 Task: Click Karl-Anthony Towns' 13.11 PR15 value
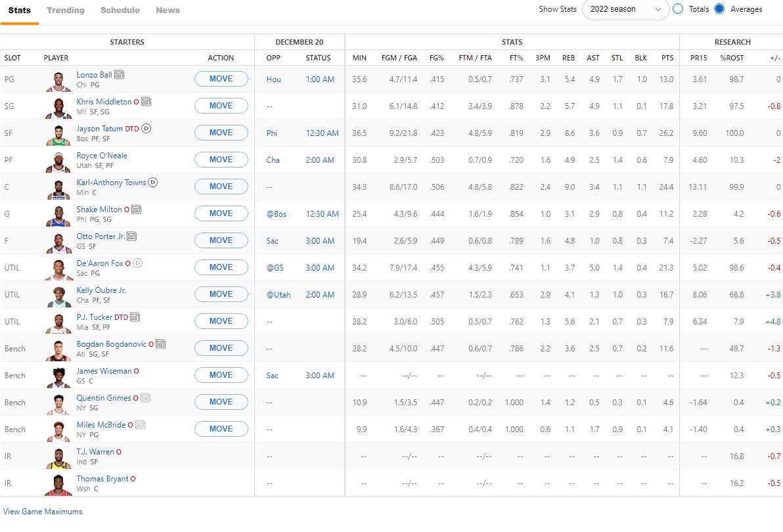(698, 187)
